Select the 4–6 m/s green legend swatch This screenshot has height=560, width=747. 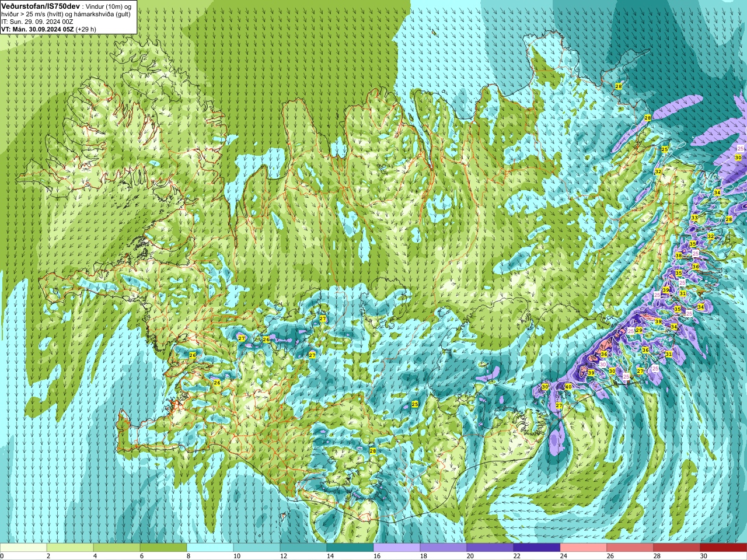[x=117, y=548]
